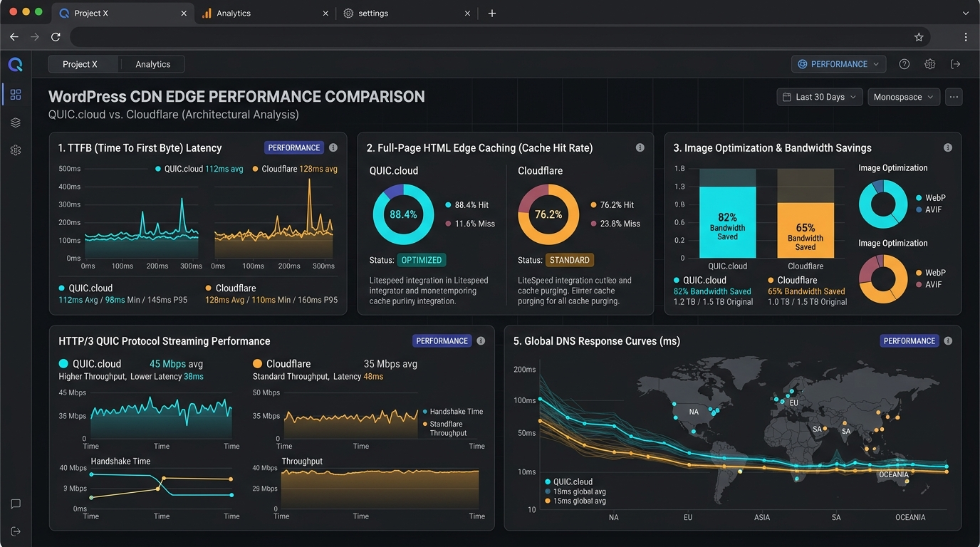Click the sign-out icon in top header
980x547 pixels.
click(956, 64)
